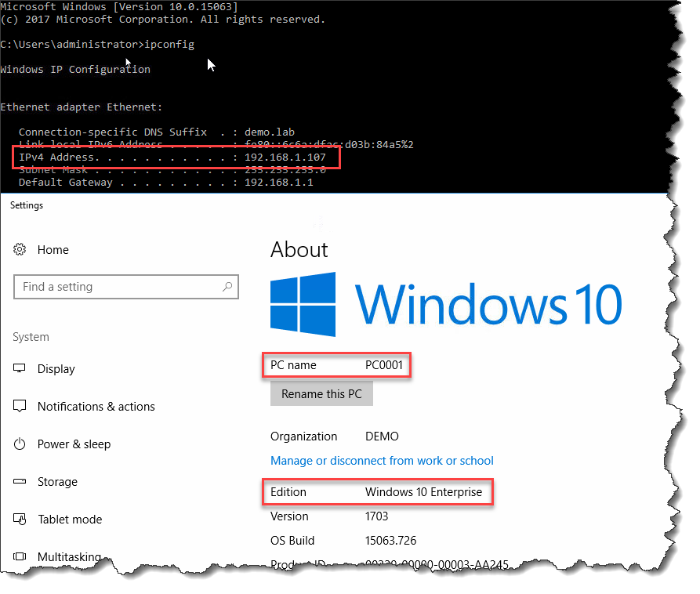Click the Display monitor icon
Screen dimensions: 700x594
click(x=19, y=368)
